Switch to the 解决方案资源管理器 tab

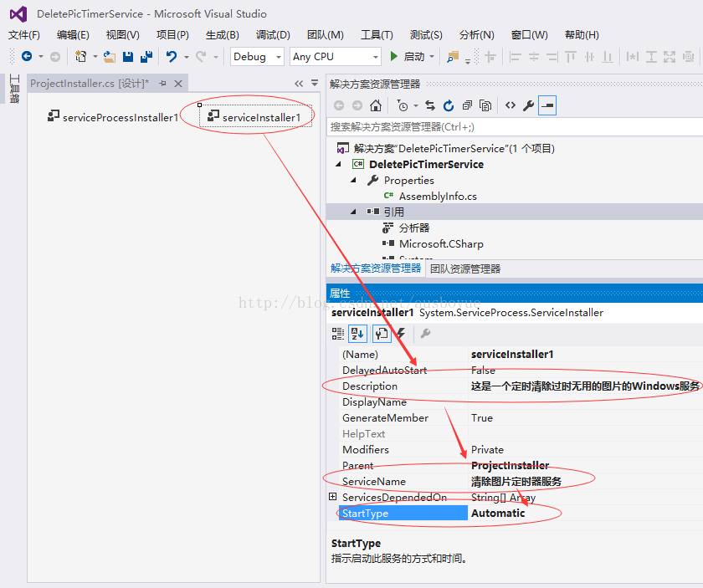[376, 268]
